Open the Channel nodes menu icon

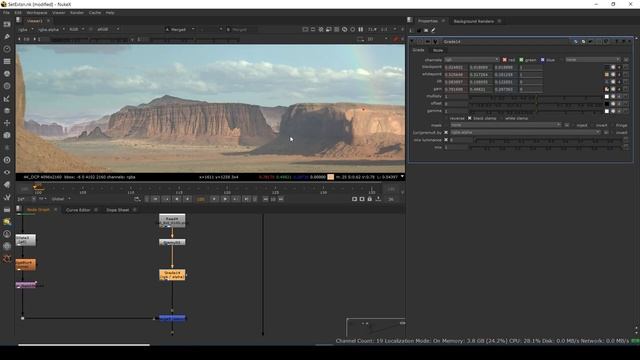tap(7, 61)
